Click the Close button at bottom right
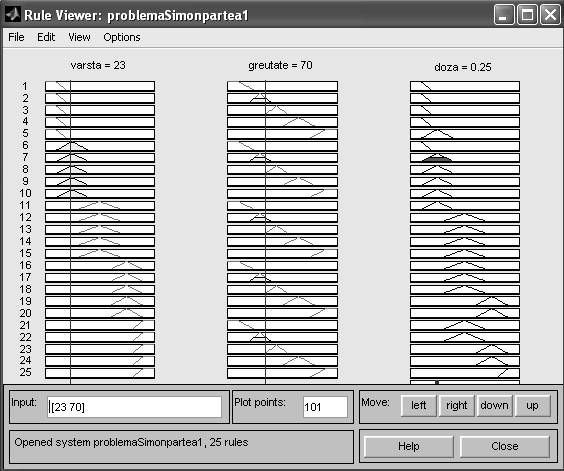 (x=505, y=446)
